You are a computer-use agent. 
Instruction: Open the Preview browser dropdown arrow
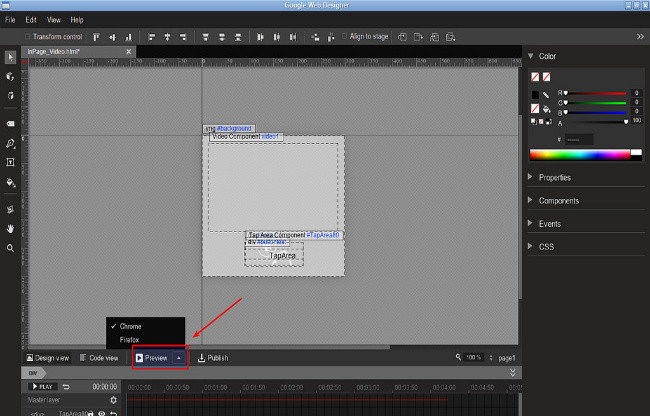178,357
